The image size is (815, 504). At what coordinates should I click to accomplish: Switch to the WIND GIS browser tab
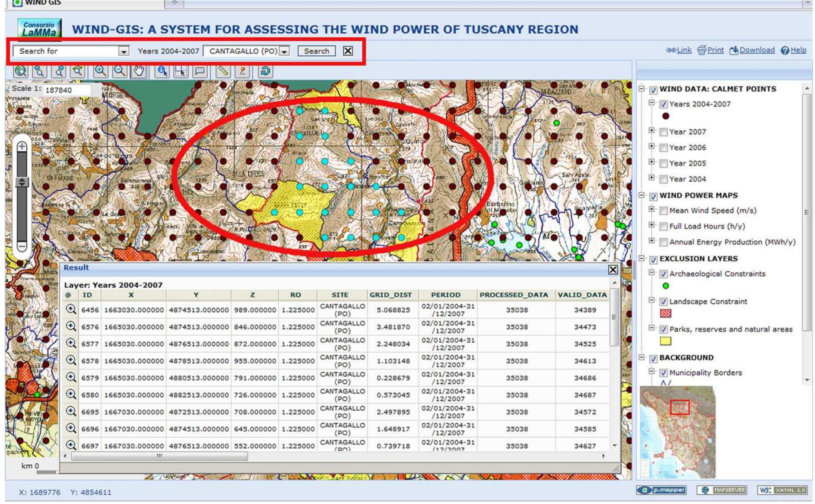point(41,3)
